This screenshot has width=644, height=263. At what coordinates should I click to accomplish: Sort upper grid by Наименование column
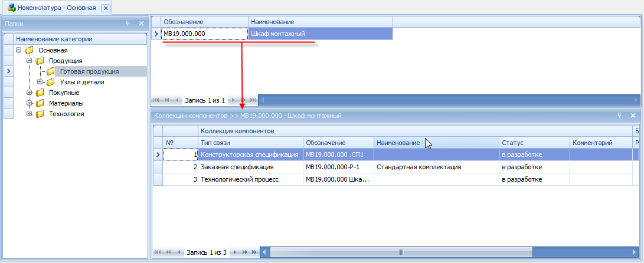(321, 22)
